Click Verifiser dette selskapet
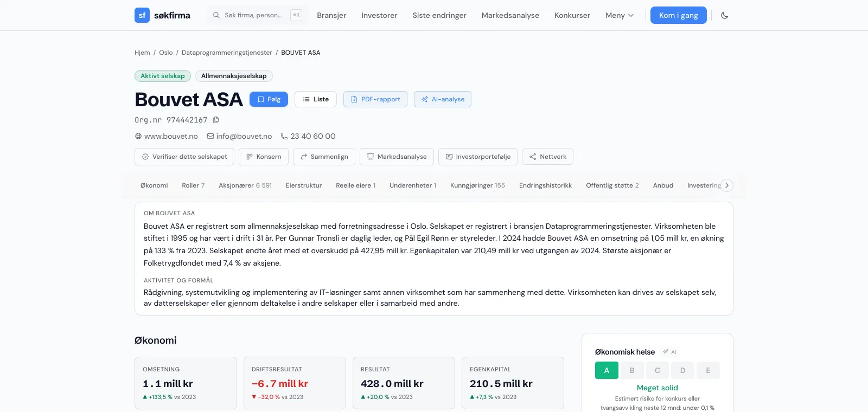868x412 pixels. pyautogui.click(x=184, y=157)
